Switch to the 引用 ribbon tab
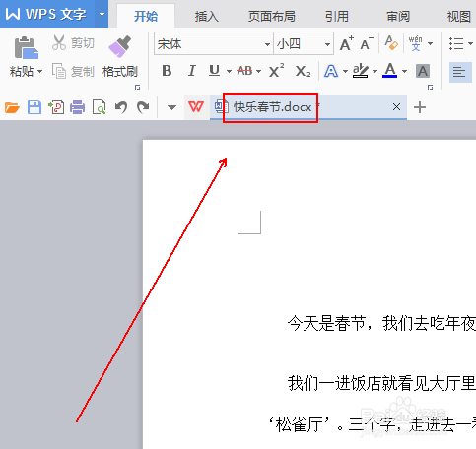The width and height of the screenshot is (476, 449). click(337, 16)
